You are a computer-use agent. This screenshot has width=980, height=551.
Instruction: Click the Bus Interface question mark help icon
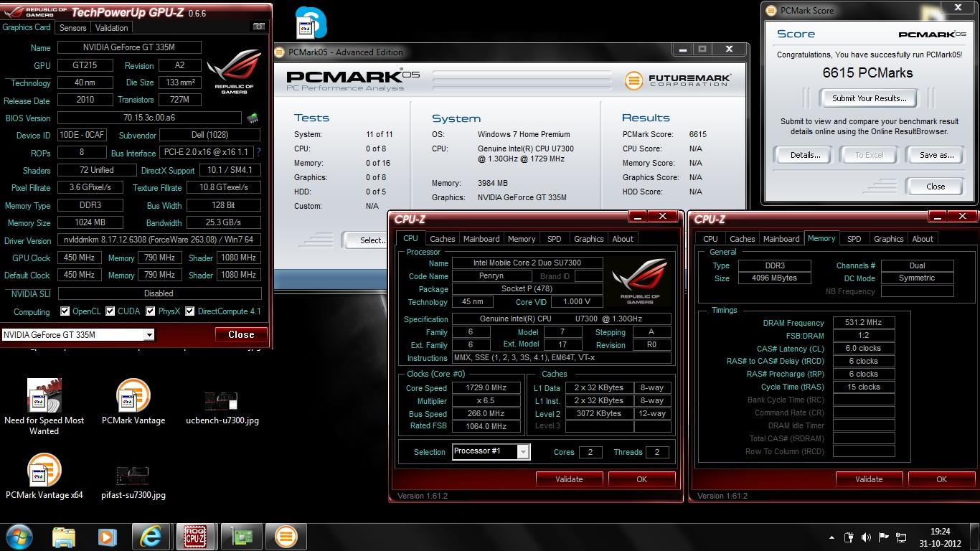258,152
